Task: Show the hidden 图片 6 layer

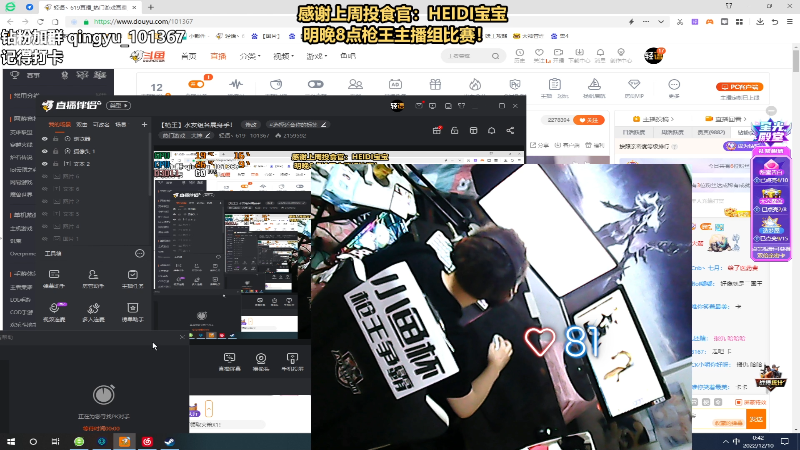Action: [x=45, y=177]
